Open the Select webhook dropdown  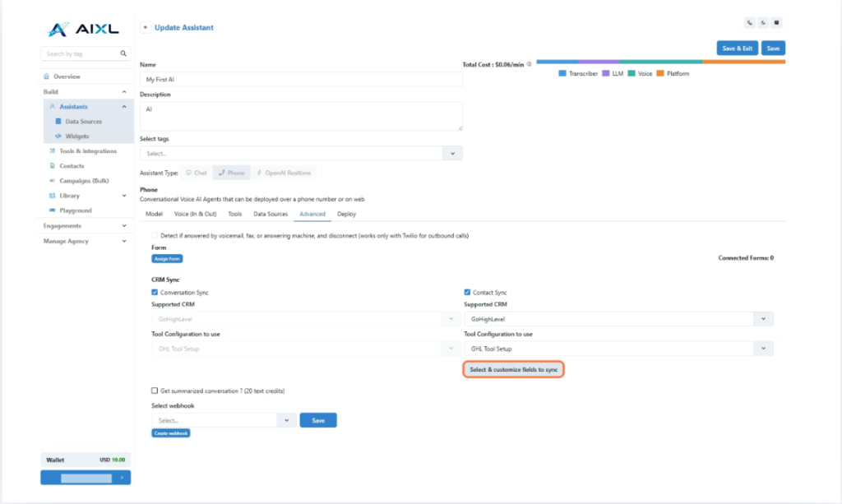286,420
